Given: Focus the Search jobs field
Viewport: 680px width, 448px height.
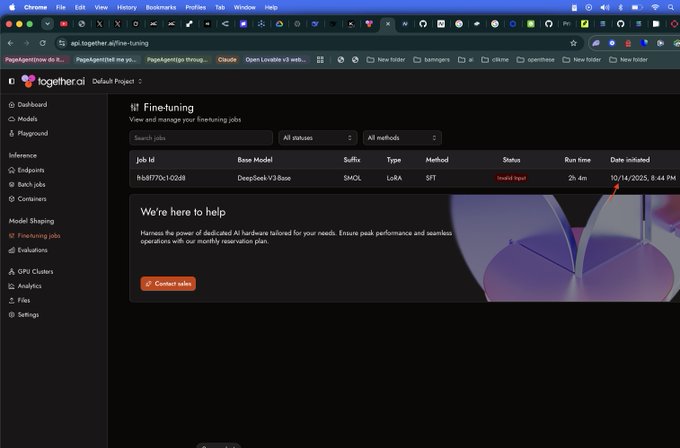Looking at the screenshot, I should click(201, 137).
